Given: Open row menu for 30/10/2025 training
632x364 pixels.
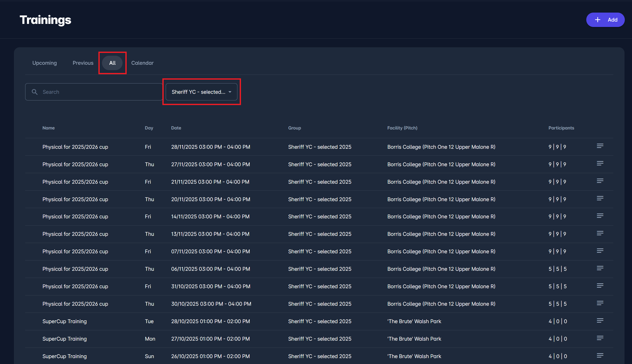Looking at the screenshot, I should pyautogui.click(x=600, y=303).
